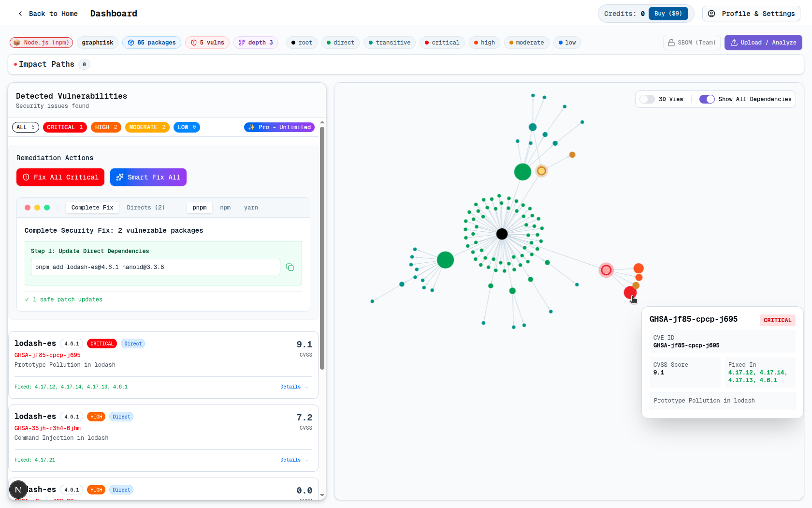Click the shield icon in Fix All Critical
Image resolution: width=812 pixels, height=508 pixels.
pyautogui.click(x=26, y=177)
